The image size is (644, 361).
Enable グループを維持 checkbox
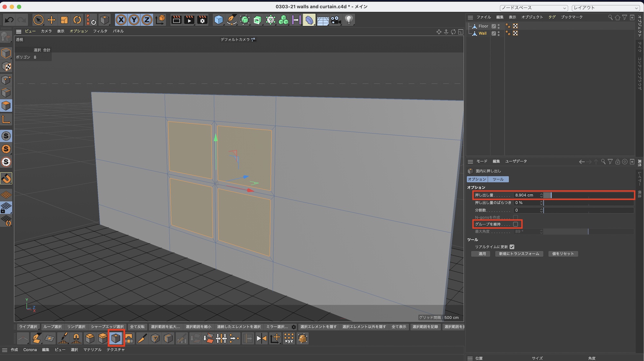tap(516, 224)
